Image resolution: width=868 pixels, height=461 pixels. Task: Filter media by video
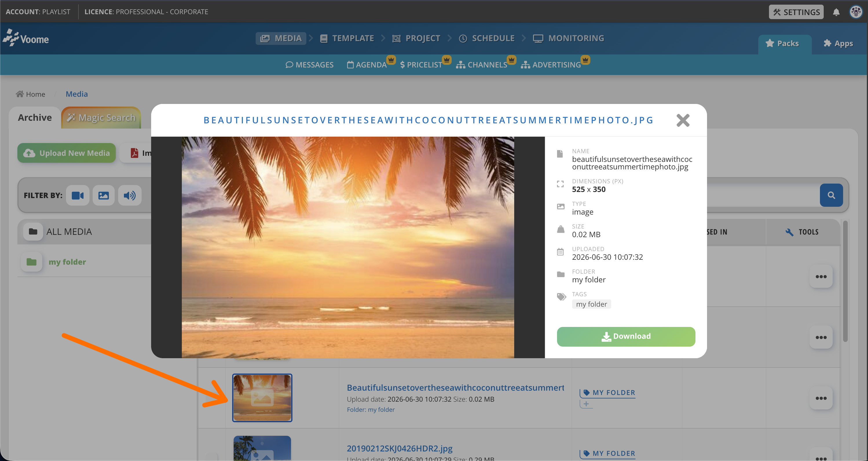point(78,195)
